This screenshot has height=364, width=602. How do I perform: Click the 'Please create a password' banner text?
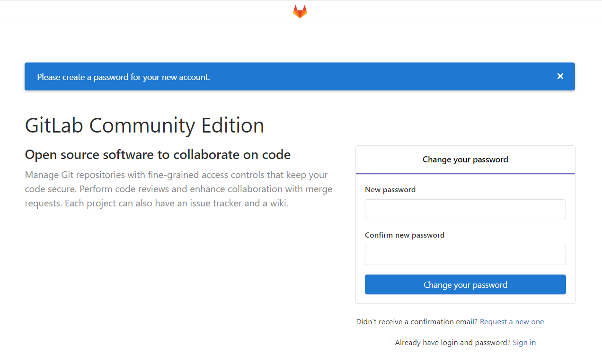(124, 77)
